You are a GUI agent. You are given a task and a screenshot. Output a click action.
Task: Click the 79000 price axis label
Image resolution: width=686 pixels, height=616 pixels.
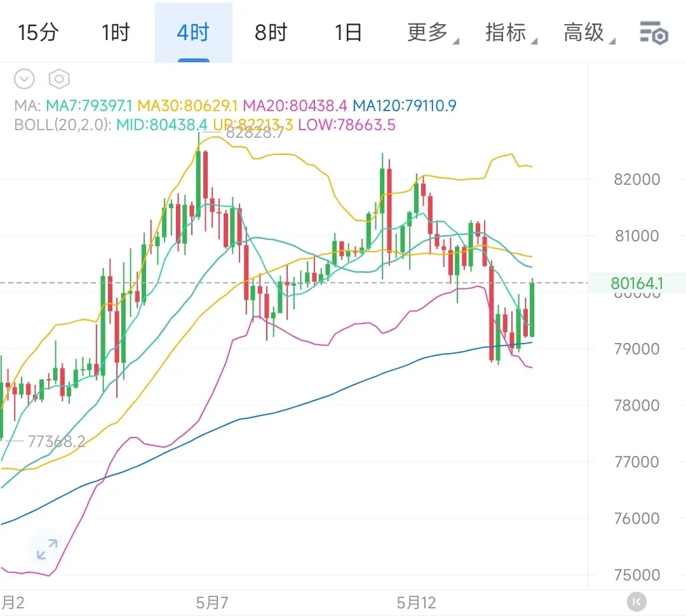point(637,349)
